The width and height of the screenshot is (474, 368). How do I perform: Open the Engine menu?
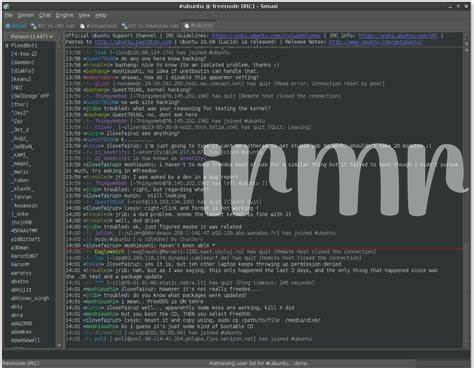click(64, 15)
